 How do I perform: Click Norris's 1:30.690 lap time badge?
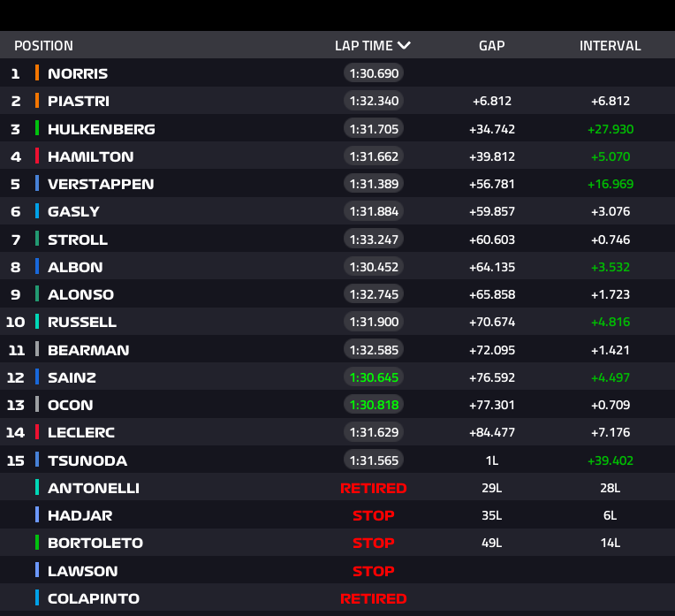pyautogui.click(x=374, y=73)
